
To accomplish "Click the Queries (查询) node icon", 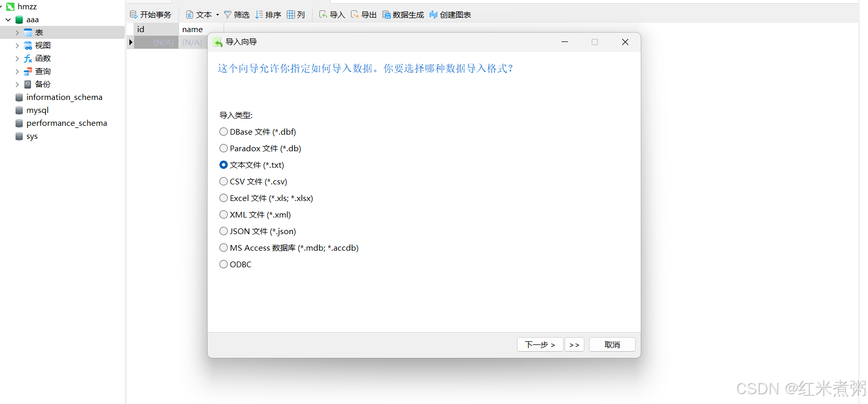I will click(28, 71).
